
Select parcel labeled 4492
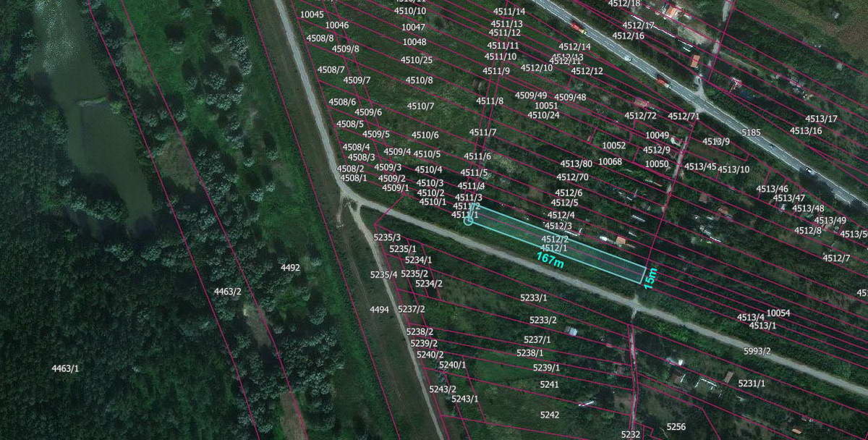click(x=290, y=268)
